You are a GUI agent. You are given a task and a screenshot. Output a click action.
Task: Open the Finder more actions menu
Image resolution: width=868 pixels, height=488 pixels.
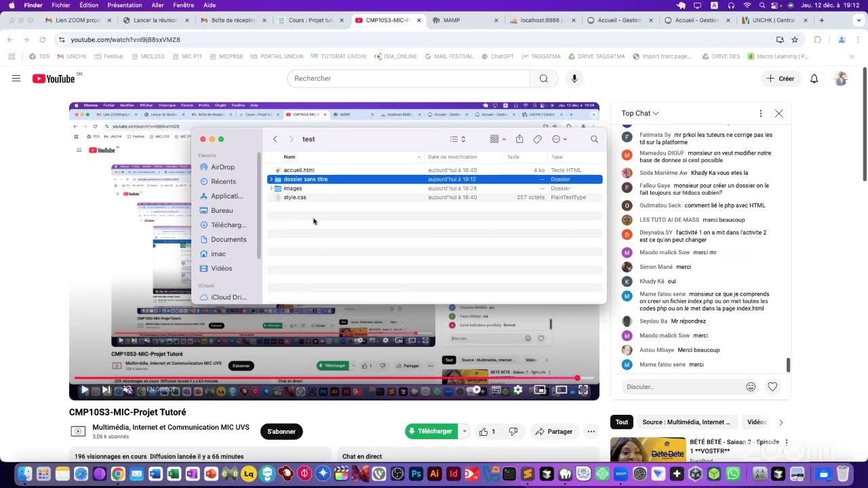coord(559,139)
